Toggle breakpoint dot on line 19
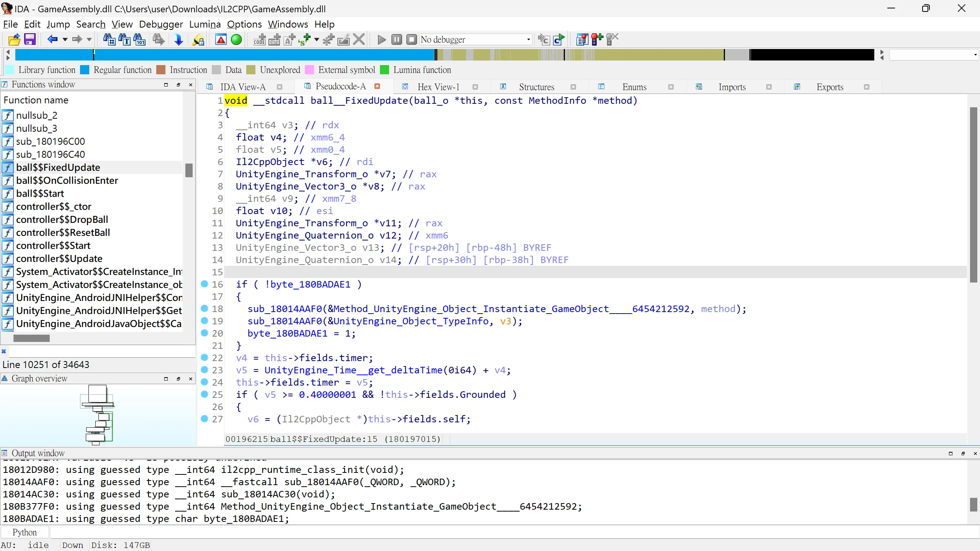Viewport: 980px width, 551px height. click(205, 320)
